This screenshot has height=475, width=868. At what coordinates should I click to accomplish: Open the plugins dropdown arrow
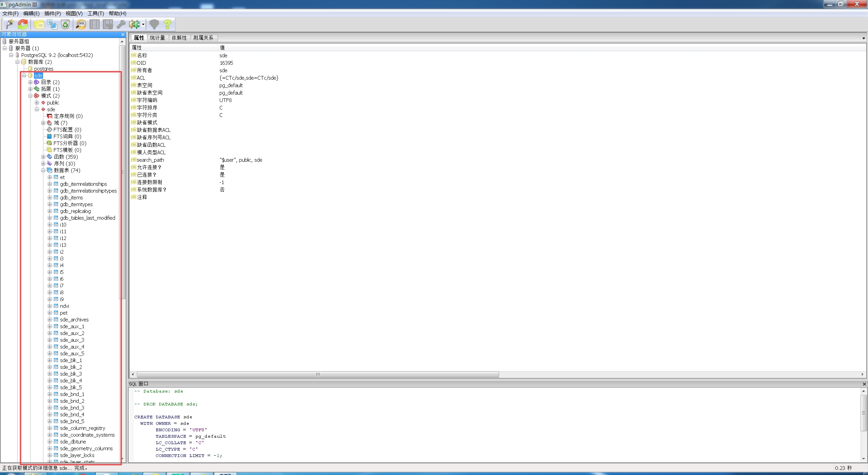(143, 24)
